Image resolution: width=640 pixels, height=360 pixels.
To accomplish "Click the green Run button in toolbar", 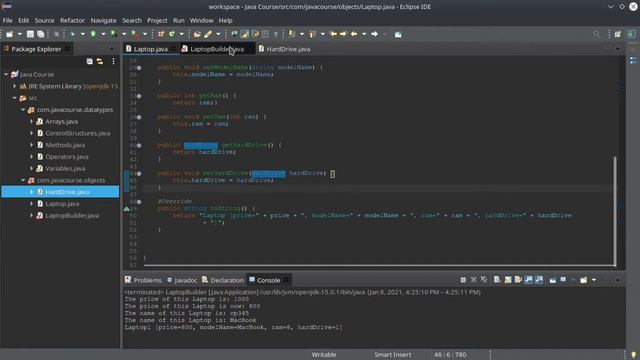I will point(93,34).
